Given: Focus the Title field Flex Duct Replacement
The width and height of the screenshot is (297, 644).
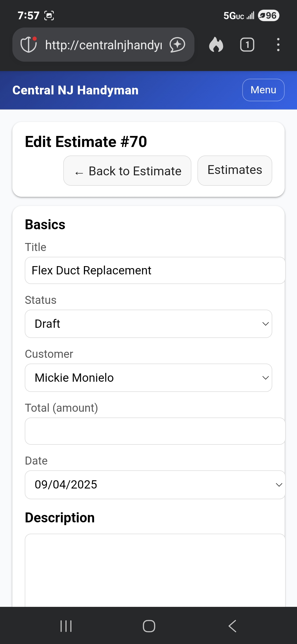Looking at the screenshot, I should click(155, 270).
